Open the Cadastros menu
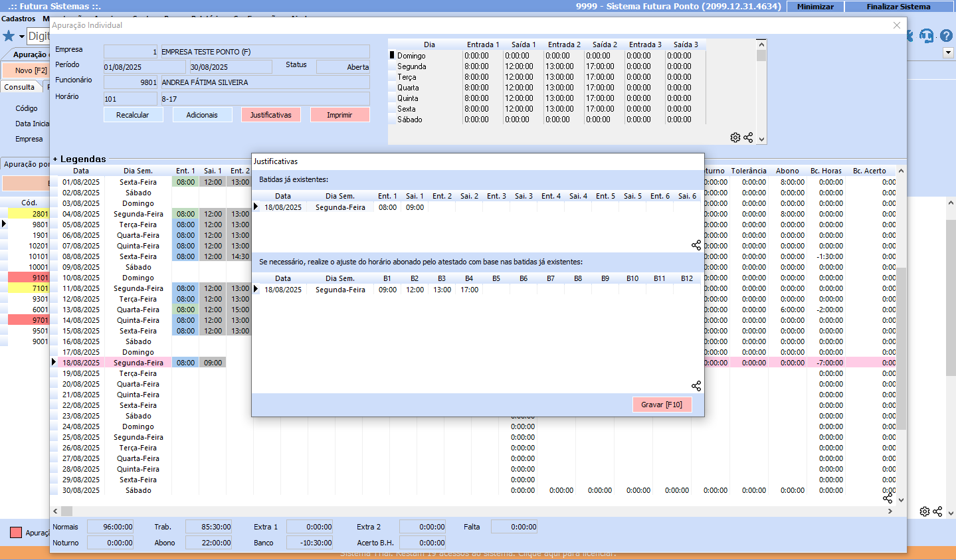The image size is (956, 560). click(x=19, y=19)
